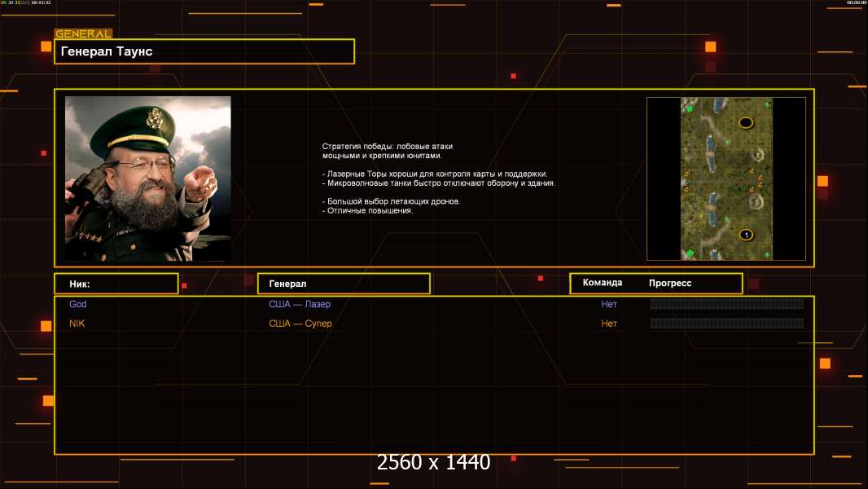Click team value 'Нет' for God
Screen dimensions: 868x489
coord(609,304)
